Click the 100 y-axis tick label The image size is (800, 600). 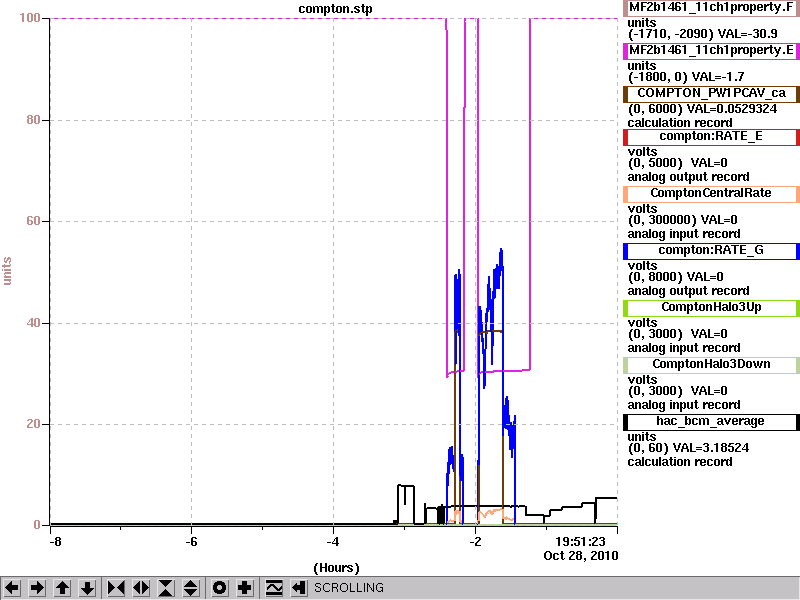[30, 18]
